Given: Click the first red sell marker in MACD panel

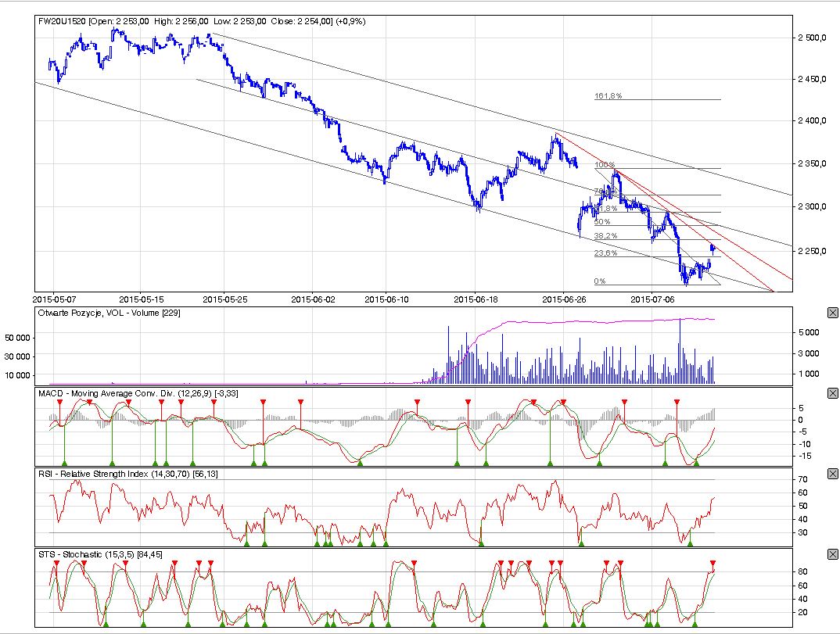Looking at the screenshot, I should [60, 402].
